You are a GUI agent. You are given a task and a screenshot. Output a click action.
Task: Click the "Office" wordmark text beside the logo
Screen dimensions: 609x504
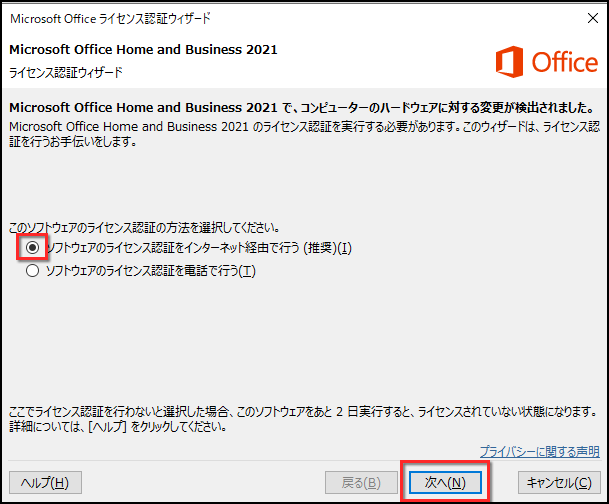[x=563, y=63]
